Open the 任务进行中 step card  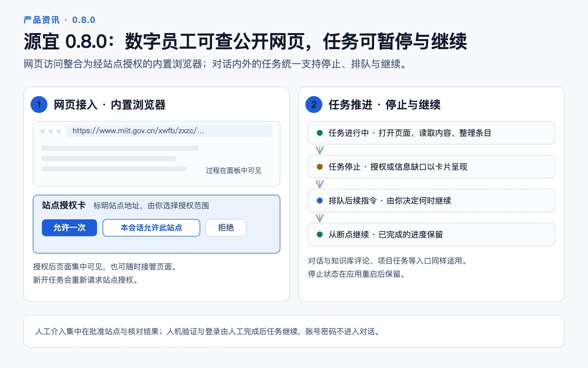pos(431,133)
